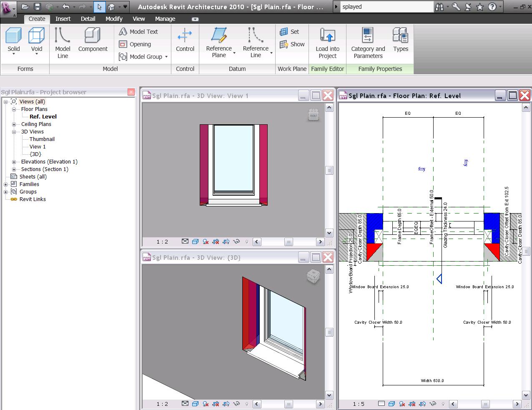Select the Solid form tool
The image size is (532, 410).
[13, 41]
